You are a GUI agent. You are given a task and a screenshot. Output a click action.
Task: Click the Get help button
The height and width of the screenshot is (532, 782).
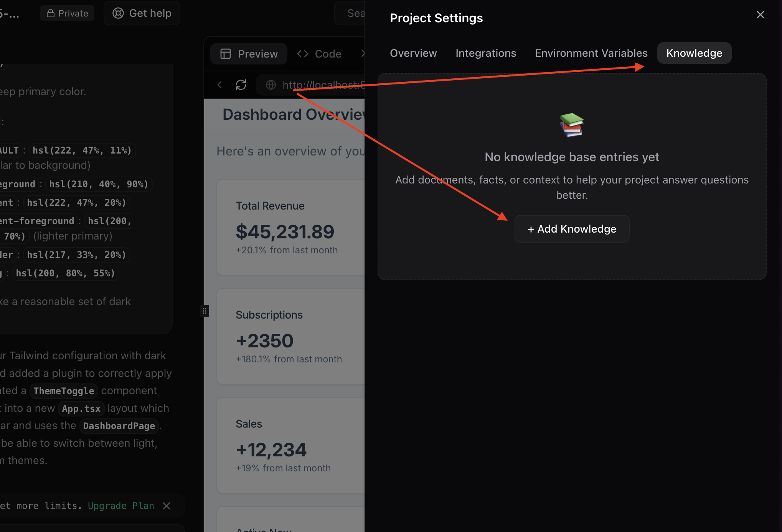click(142, 13)
